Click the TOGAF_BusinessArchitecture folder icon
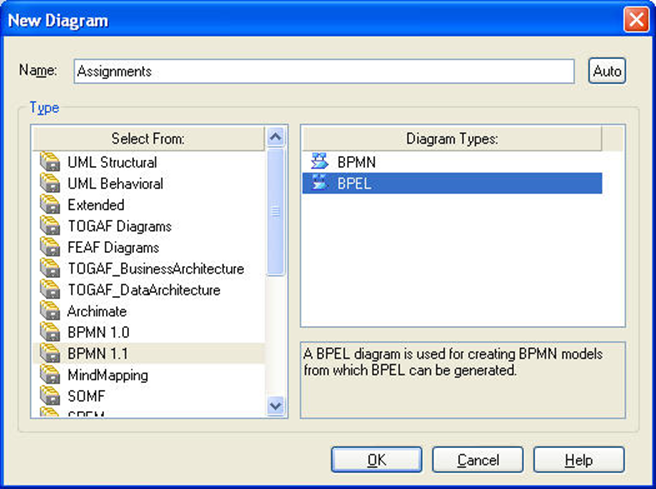 pos(50,269)
